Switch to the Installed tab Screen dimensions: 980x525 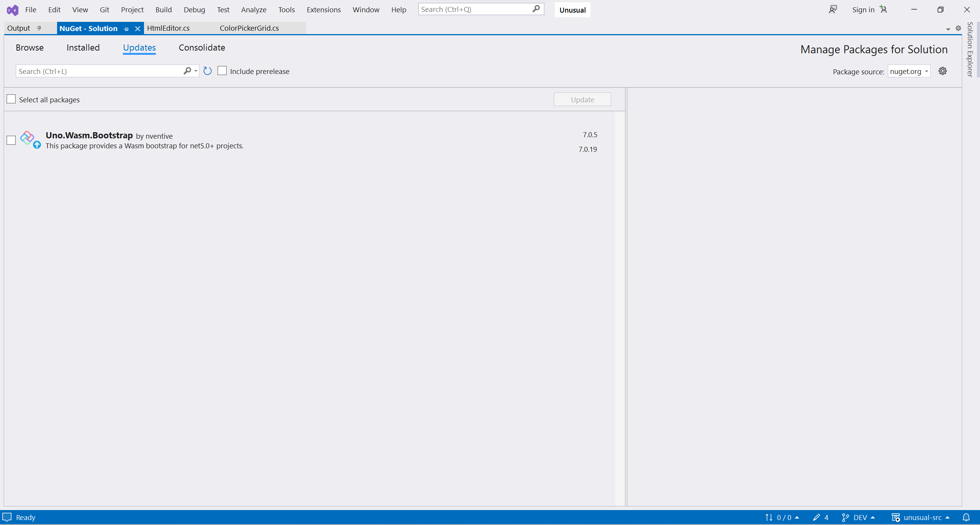tap(83, 48)
